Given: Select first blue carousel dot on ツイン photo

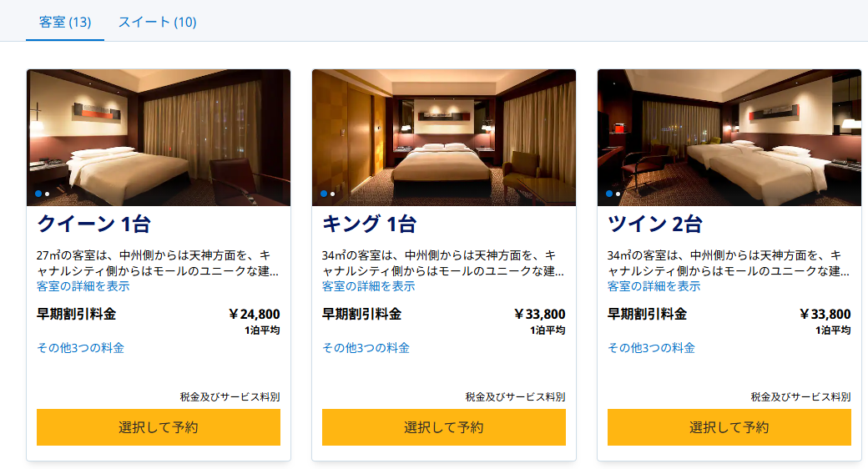Looking at the screenshot, I should coord(609,194).
